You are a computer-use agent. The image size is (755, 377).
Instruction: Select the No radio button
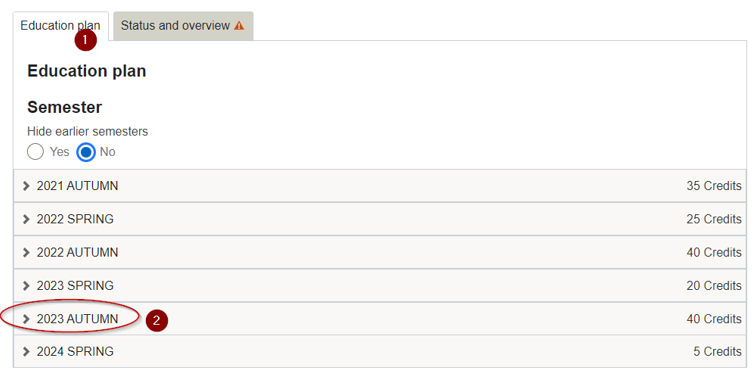(86, 152)
